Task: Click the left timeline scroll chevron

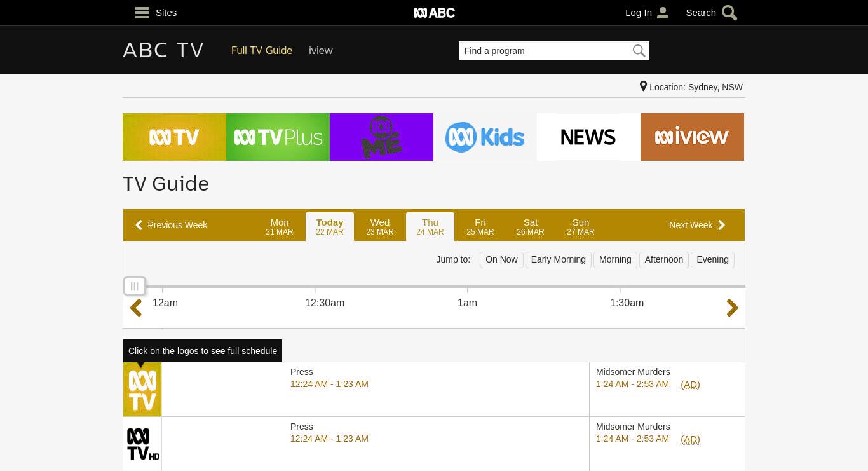Action: [x=136, y=308]
